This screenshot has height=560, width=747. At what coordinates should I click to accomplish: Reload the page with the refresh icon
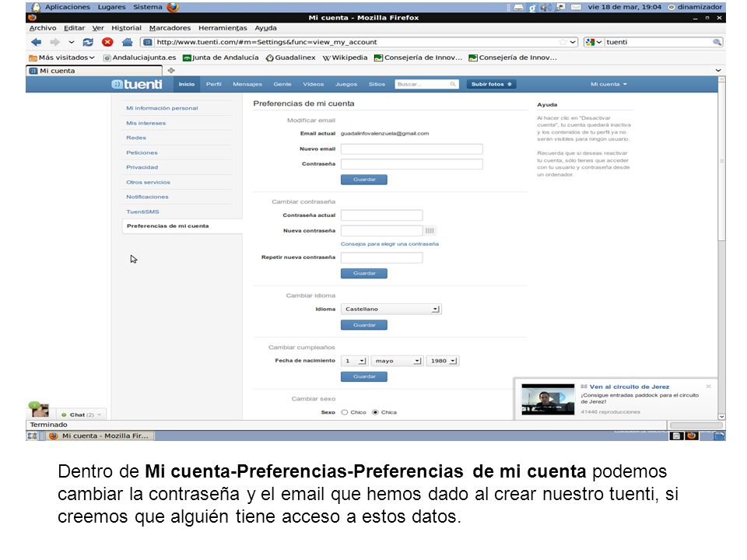(x=88, y=42)
